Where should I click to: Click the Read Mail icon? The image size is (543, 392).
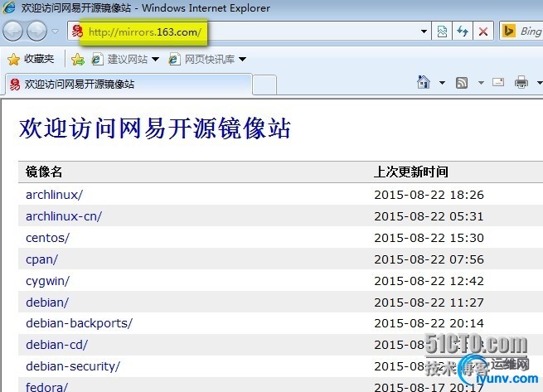[x=498, y=82]
